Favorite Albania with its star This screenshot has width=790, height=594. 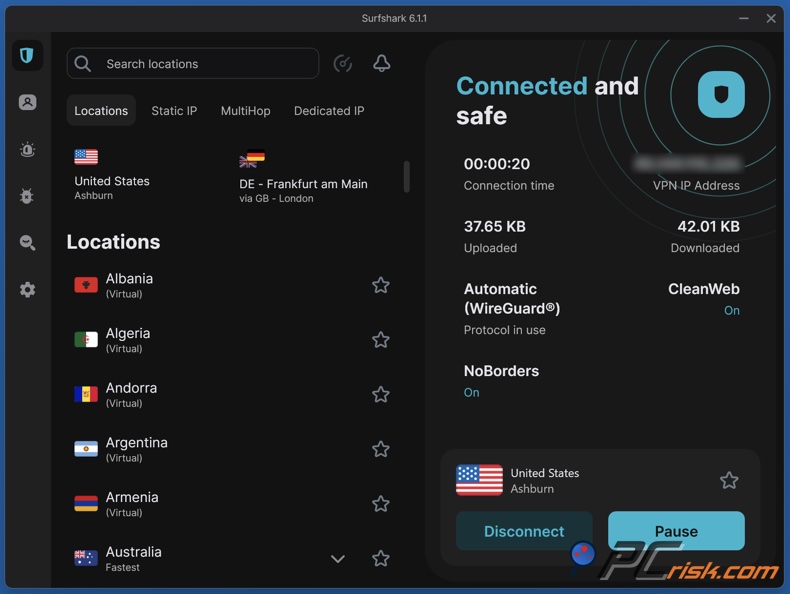[x=380, y=286]
